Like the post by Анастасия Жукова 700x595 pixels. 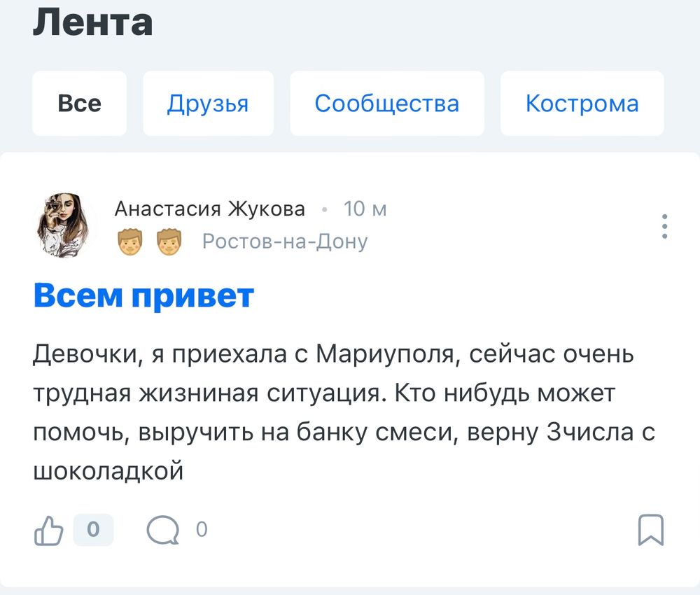[48, 530]
